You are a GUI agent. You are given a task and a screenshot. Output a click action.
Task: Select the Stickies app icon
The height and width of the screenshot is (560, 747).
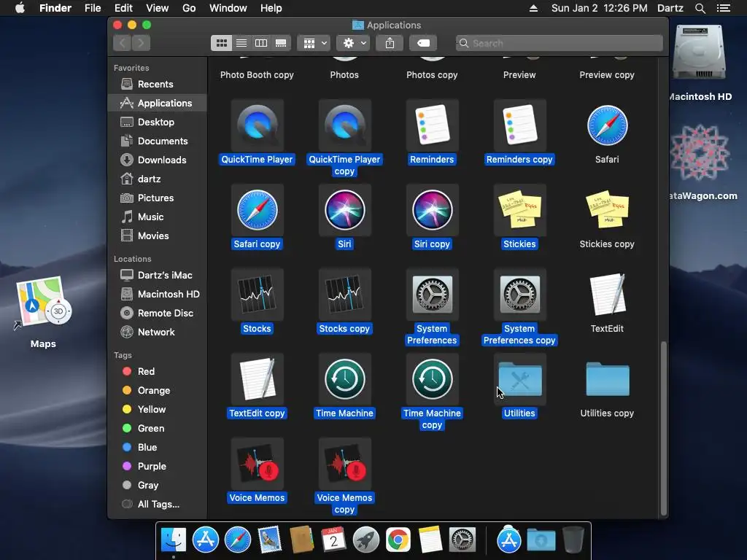(x=519, y=210)
